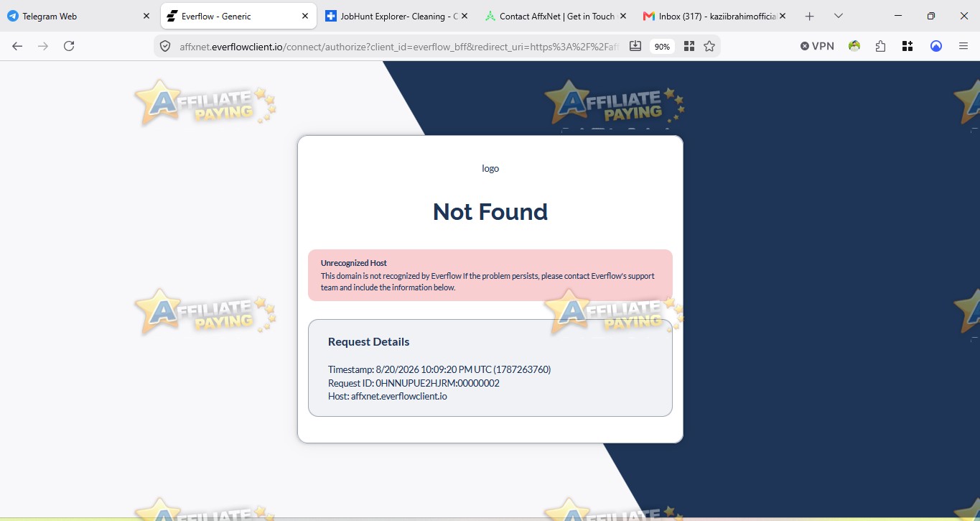The height and width of the screenshot is (521, 980).
Task: Click the grid icon beside the bookmark star
Action: point(689,46)
